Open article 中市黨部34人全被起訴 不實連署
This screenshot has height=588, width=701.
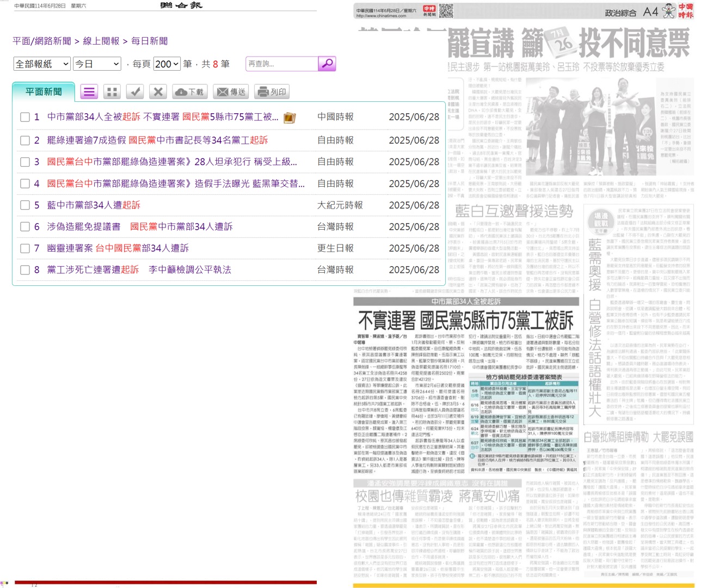coord(163,117)
